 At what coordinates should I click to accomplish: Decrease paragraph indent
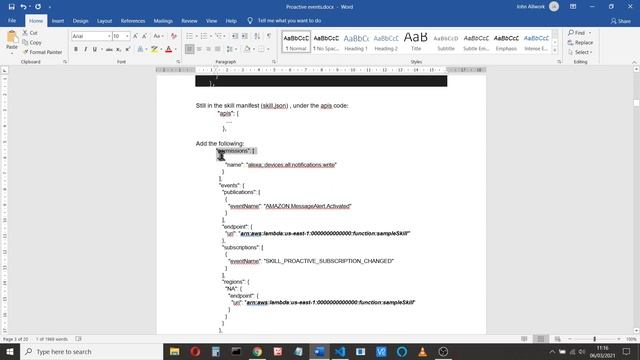235,36
